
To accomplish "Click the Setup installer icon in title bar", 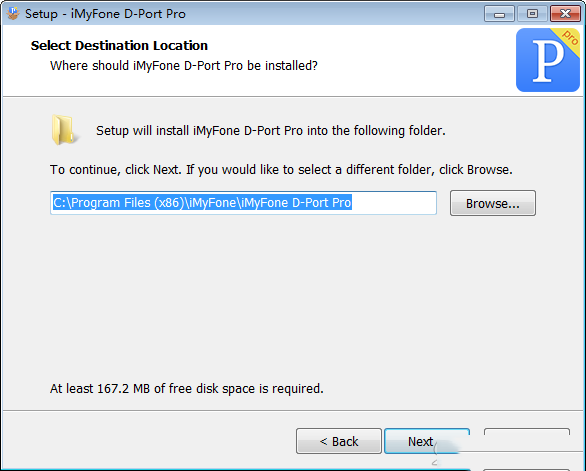I will [x=13, y=13].
